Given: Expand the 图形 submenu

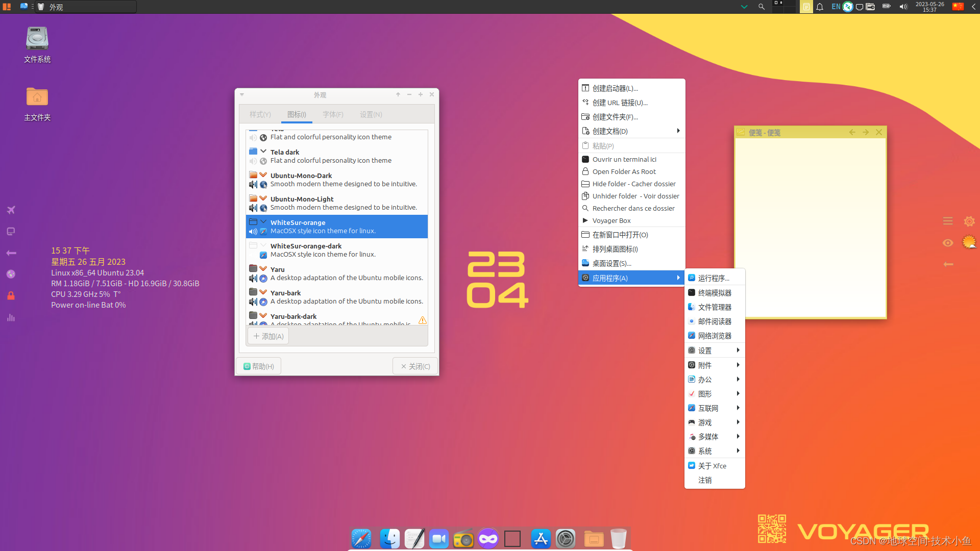Looking at the screenshot, I should (715, 394).
